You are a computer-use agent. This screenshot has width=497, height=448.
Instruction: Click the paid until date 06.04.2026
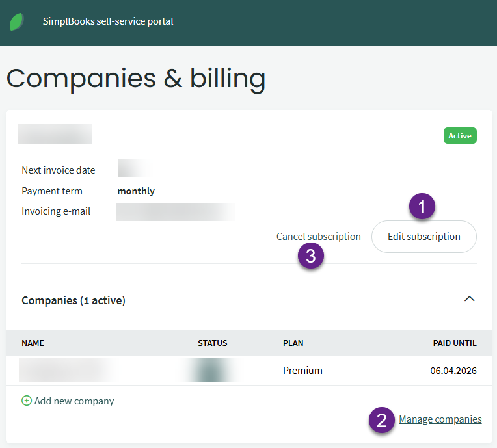click(453, 371)
